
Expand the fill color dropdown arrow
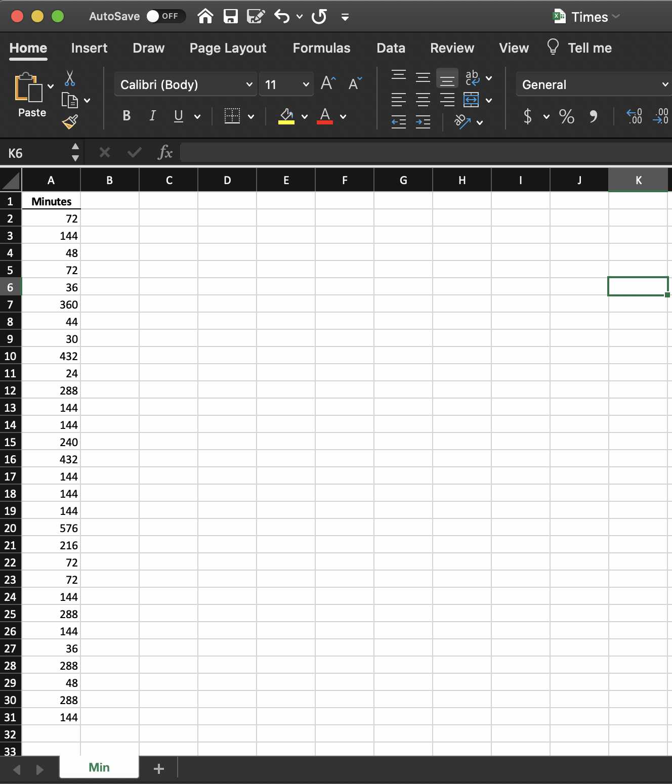[305, 117]
